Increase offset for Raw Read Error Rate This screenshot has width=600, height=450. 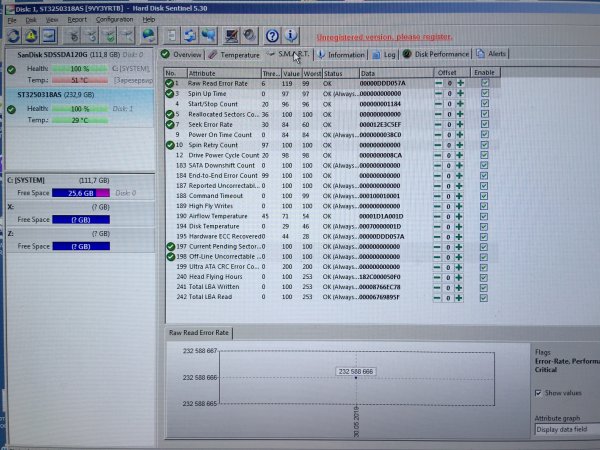pyautogui.click(x=461, y=84)
